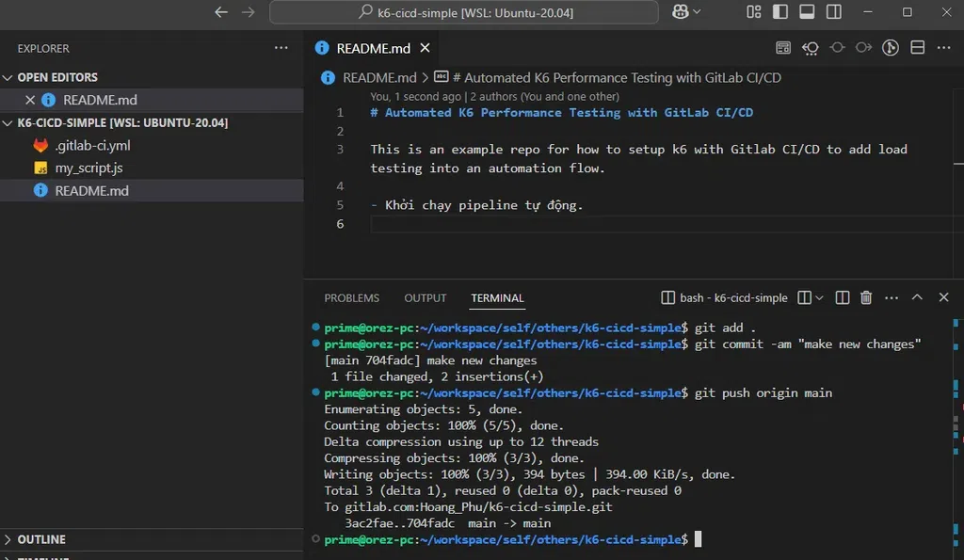Image resolution: width=964 pixels, height=560 pixels.
Task: Open terminal panel more actions
Action: click(x=892, y=298)
